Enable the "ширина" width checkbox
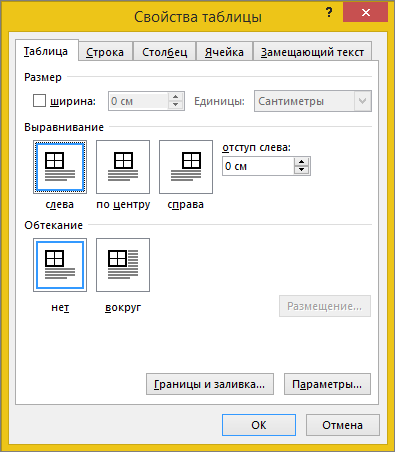The height and width of the screenshot is (452, 395). tap(39, 101)
